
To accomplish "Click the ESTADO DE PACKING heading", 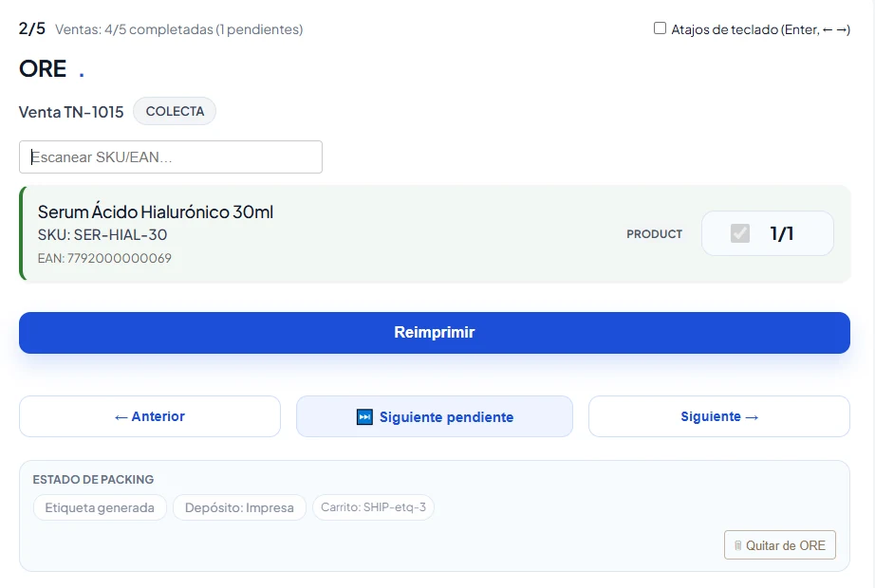I will [93, 480].
